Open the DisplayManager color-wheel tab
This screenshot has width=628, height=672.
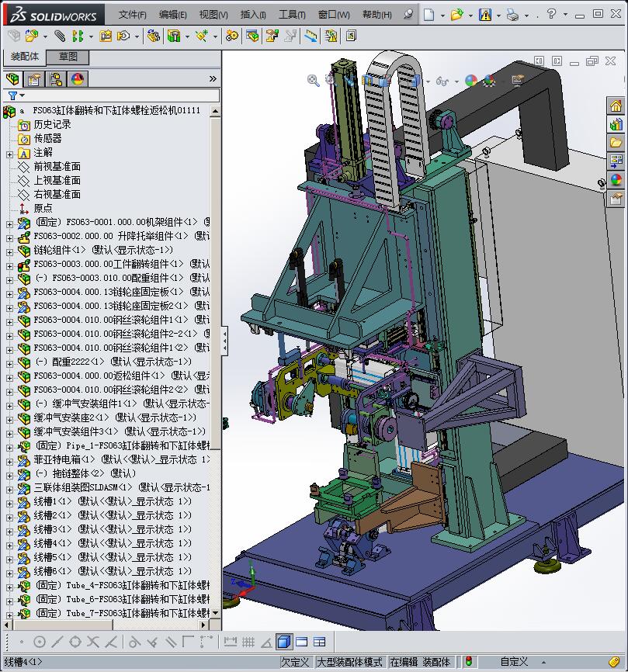point(78,79)
